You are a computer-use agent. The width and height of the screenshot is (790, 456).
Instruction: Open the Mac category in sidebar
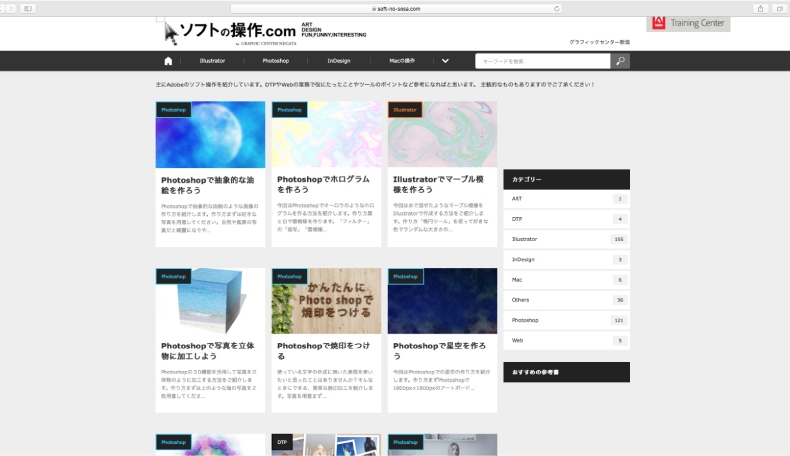tap(566, 280)
